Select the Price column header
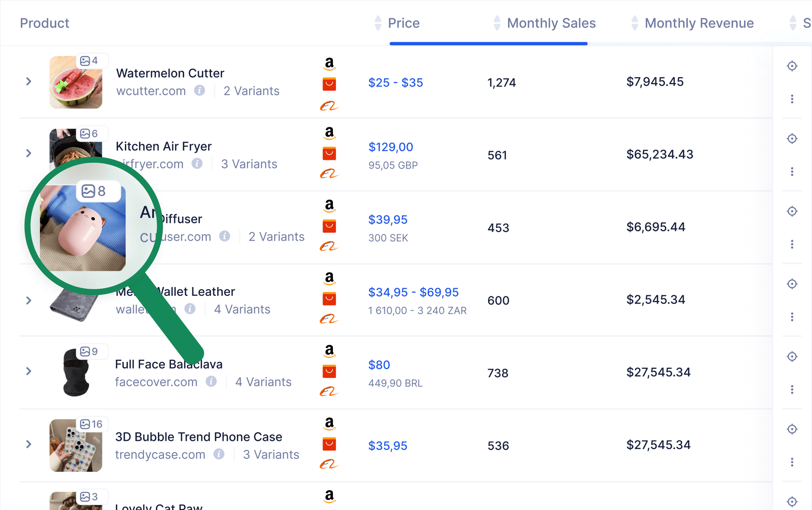812x510 pixels. [403, 23]
